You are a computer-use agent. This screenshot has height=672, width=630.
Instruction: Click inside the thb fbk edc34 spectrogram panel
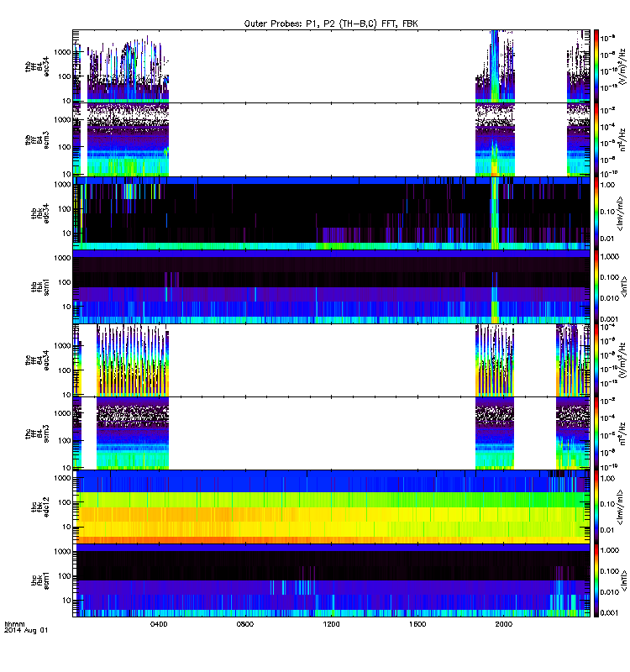(331, 213)
